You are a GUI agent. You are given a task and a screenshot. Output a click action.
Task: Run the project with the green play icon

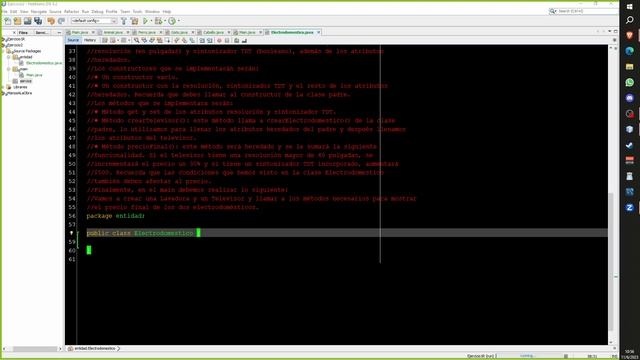point(145,21)
